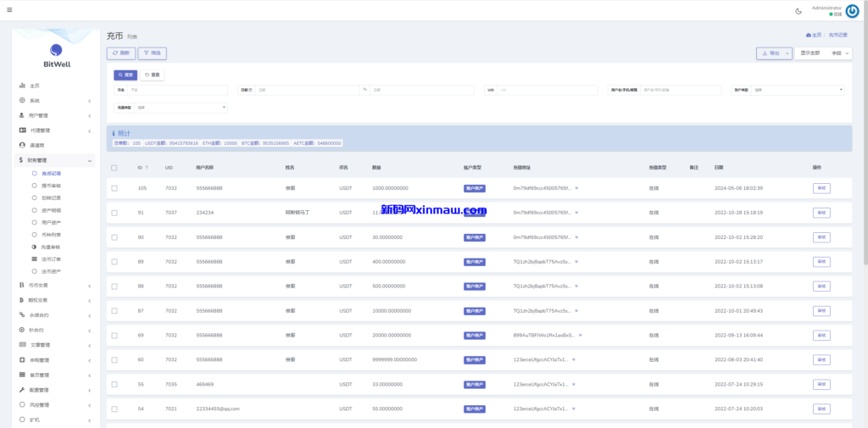Click the 刷新 refresh button
The height and width of the screenshot is (428, 868).
coord(121,53)
